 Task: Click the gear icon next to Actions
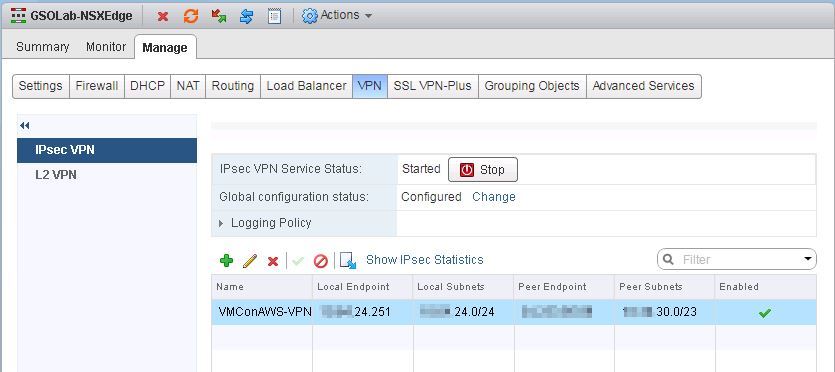[309, 16]
